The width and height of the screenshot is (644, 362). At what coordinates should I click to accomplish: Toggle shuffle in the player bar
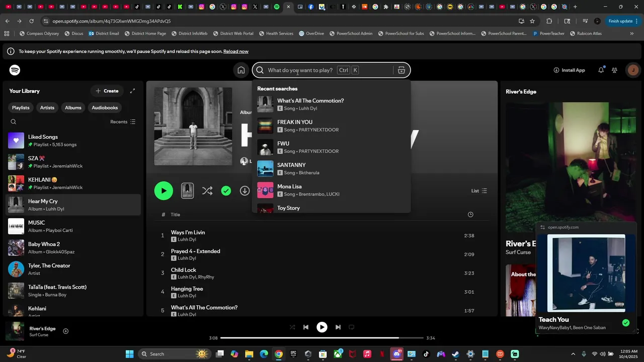pos(292,327)
